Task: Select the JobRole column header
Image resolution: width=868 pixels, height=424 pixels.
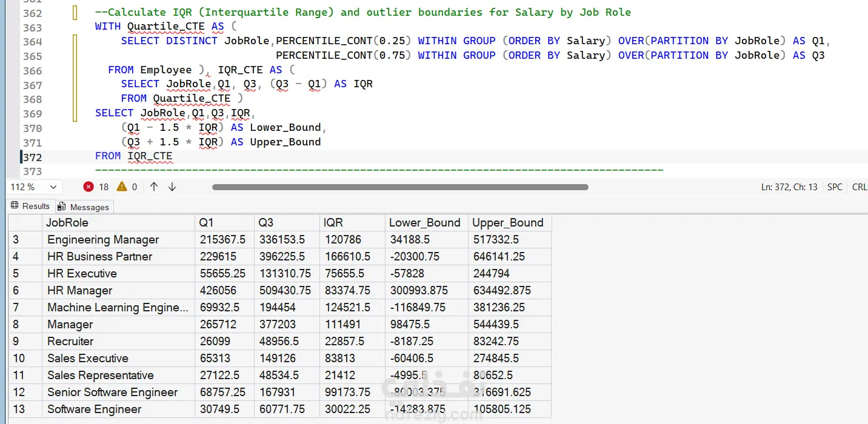Action: tap(119, 222)
